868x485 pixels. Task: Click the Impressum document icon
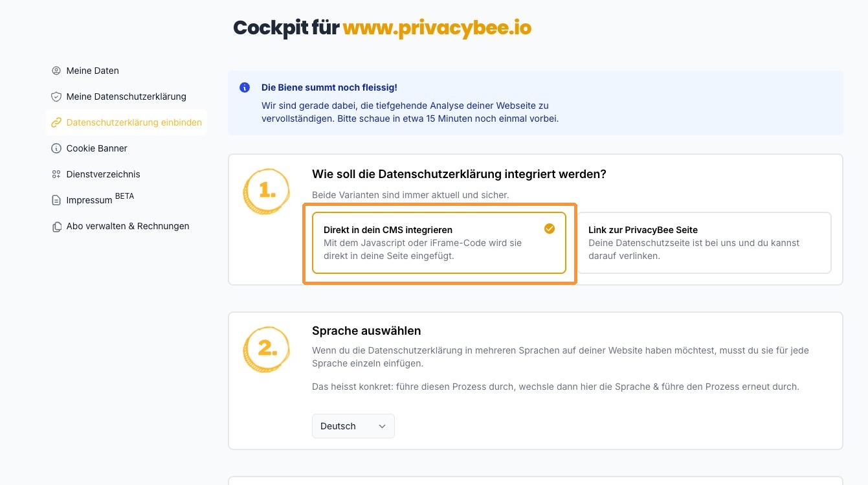click(56, 201)
